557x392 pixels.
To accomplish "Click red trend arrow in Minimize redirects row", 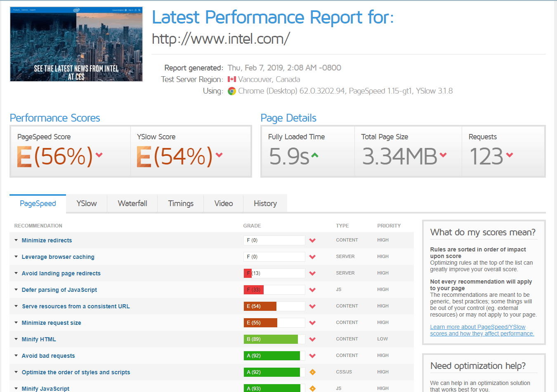I will 312,240.
